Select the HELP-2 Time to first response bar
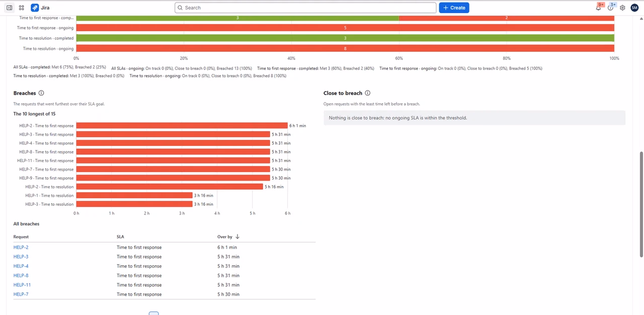The height and width of the screenshot is (315, 644). pyautogui.click(x=182, y=126)
